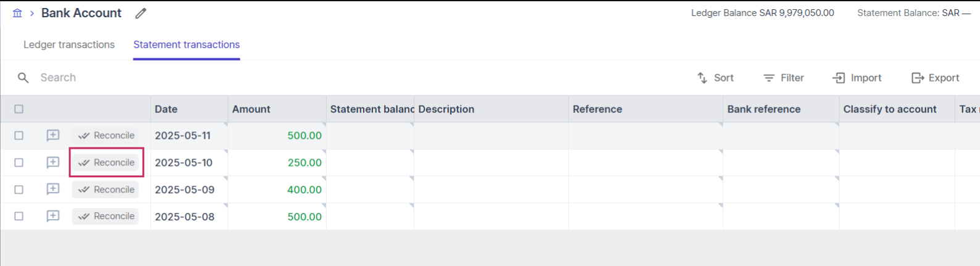Image resolution: width=980 pixels, height=266 pixels.
Task: Export the statement transactions
Action: 935,78
